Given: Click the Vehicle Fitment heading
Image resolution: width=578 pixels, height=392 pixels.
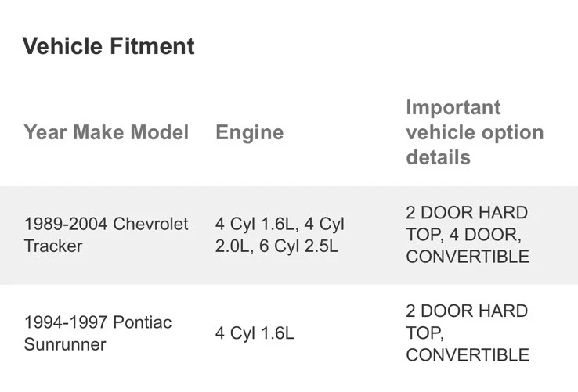Looking at the screenshot, I should point(108,46).
